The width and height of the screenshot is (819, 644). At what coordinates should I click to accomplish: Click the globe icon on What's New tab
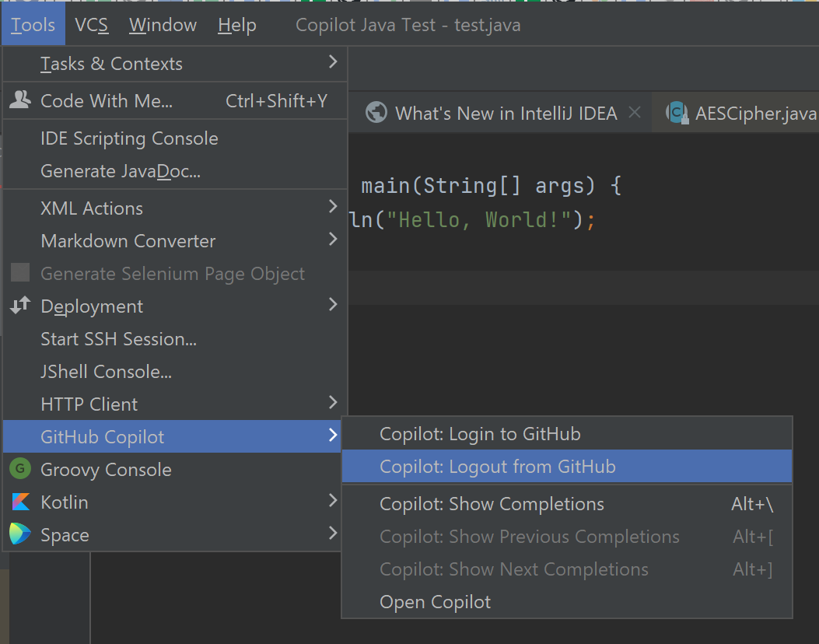pyautogui.click(x=376, y=112)
